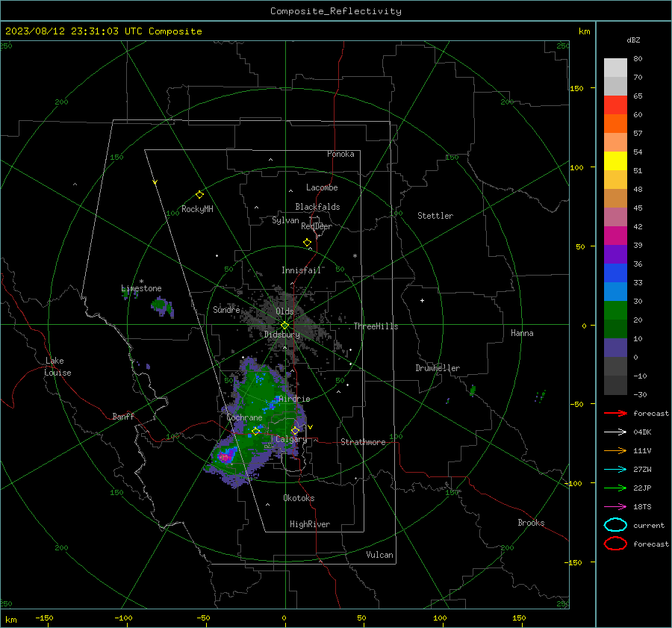Select the Cochrane city label
This screenshot has height=628, width=672.
click(x=244, y=417)
